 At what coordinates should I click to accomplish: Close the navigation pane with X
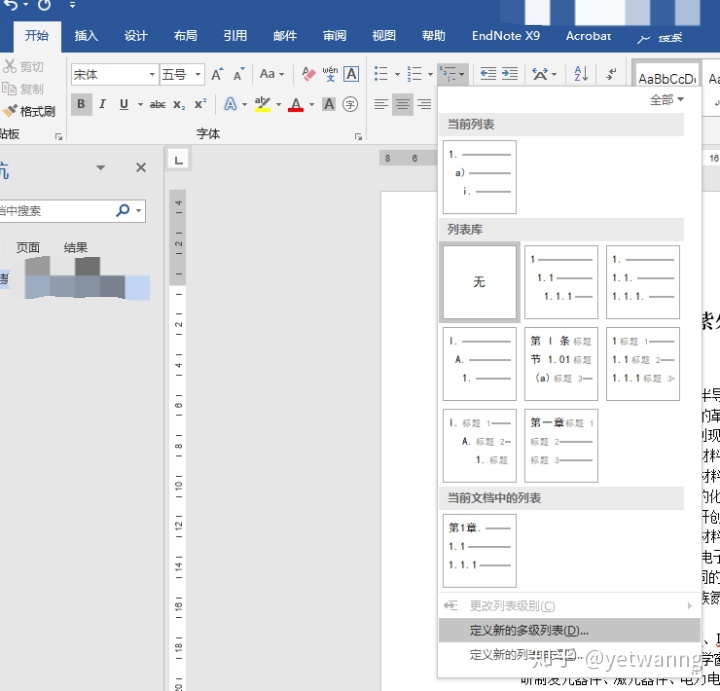click(141, 168)
